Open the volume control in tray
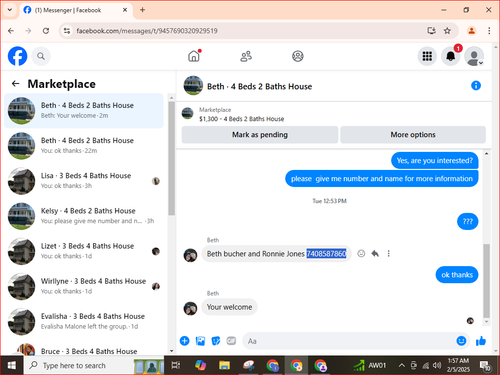Viewport: 500px width, 375px height. tap(437, 365)
